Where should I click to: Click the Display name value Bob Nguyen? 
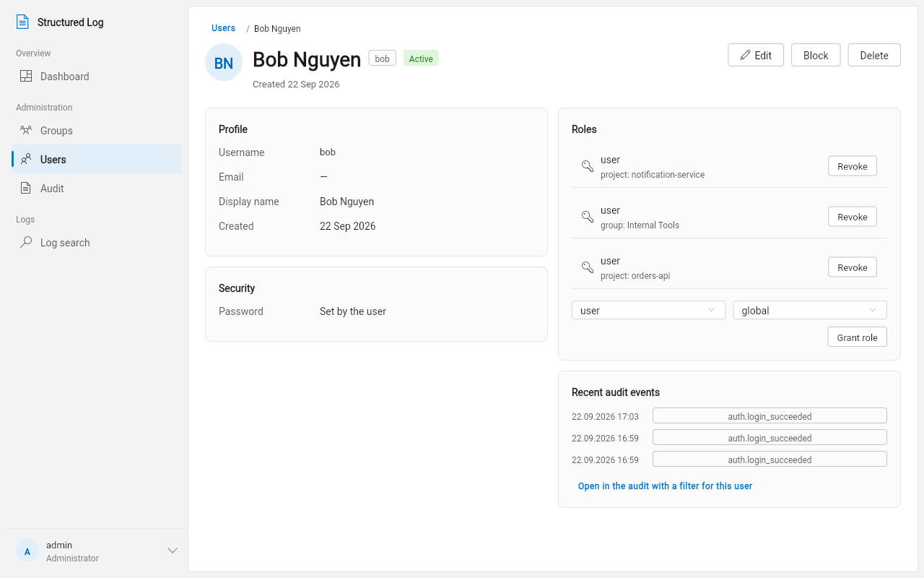tap(346, 202)
